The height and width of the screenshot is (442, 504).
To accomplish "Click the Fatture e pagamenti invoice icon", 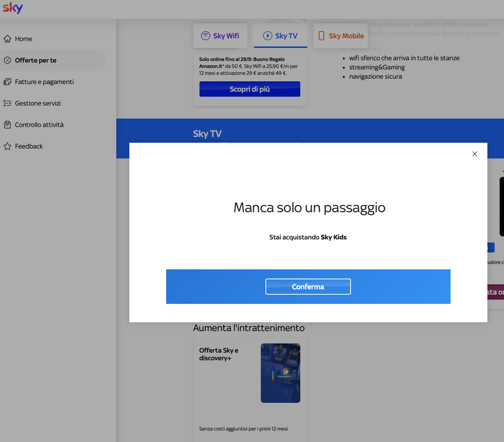I will pyautogui.click(x=7, y=82).
